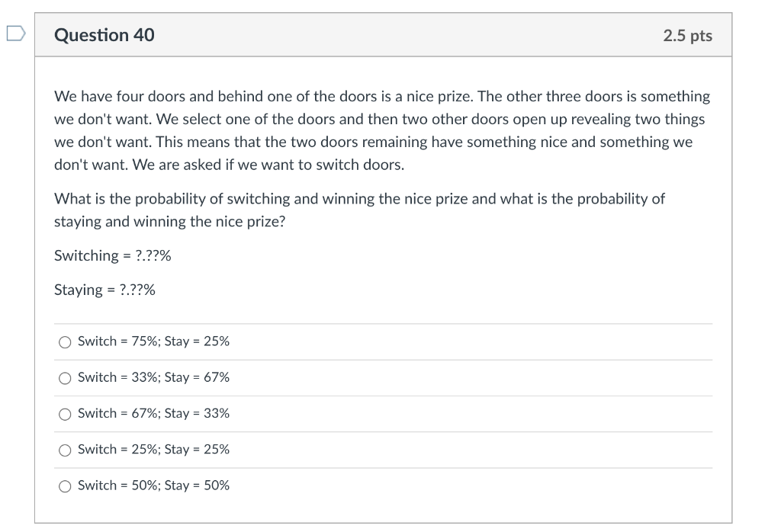Click the answer label 'Switch = 50%; Stay = 50%'

(153, 485)
